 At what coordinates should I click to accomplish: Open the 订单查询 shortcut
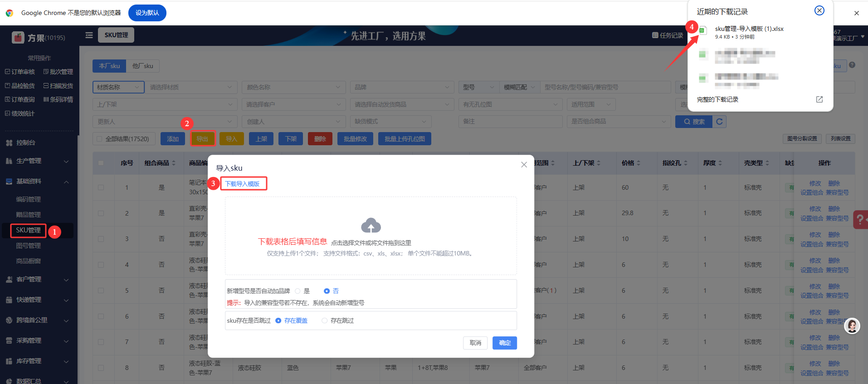20,99
